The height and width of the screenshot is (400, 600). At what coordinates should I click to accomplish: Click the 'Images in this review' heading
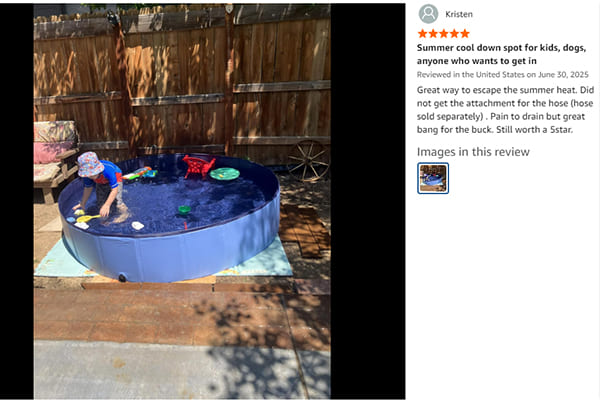(473, 152)
